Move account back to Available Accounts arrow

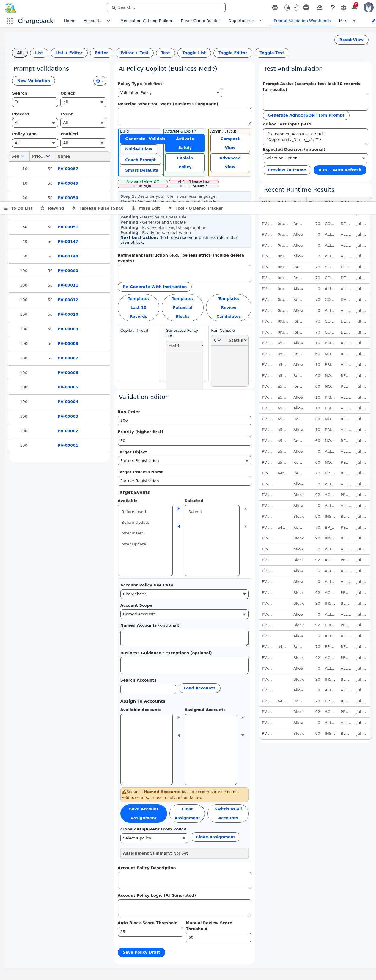(178, 735)
